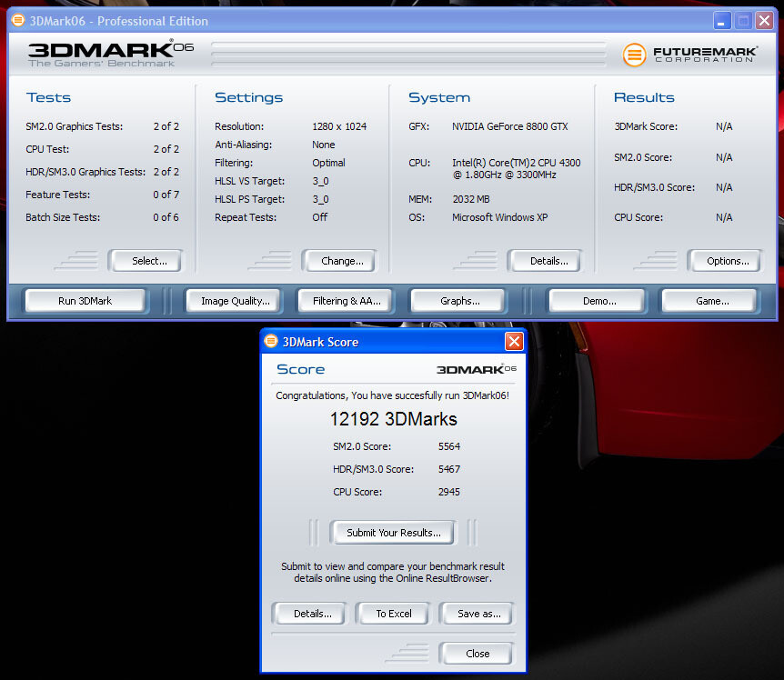The image size is (784, 680).
Task: Close the 3DMark06 Professional Edition window
Action: [x=764, y=21]
